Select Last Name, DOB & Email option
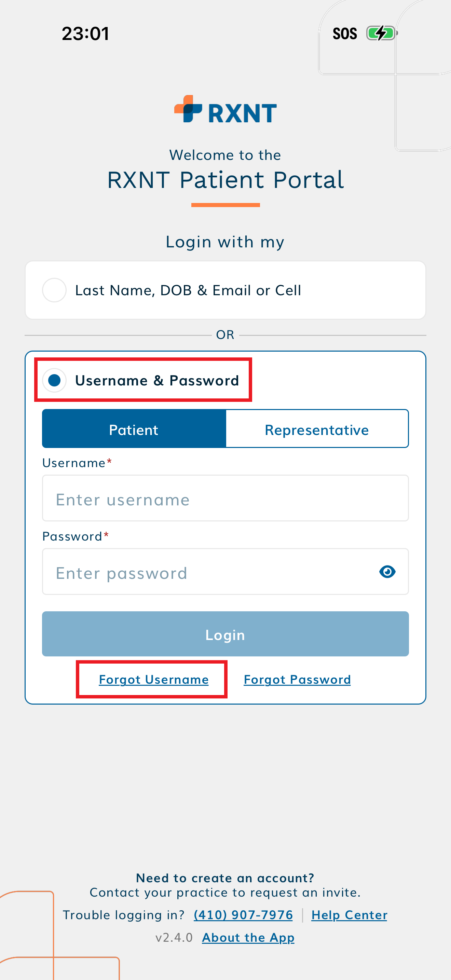Image resolution: width=451 pixels, height=980 pixels. (x=54, y=290)
